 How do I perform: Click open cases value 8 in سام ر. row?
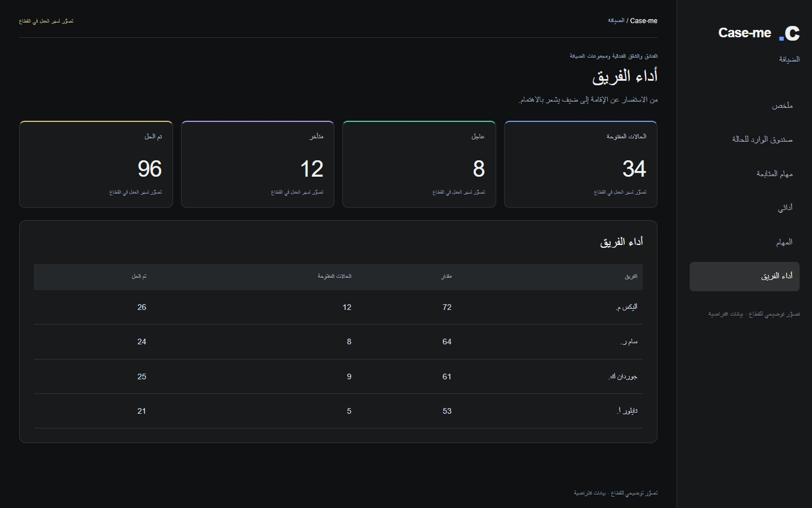(349, 342)
